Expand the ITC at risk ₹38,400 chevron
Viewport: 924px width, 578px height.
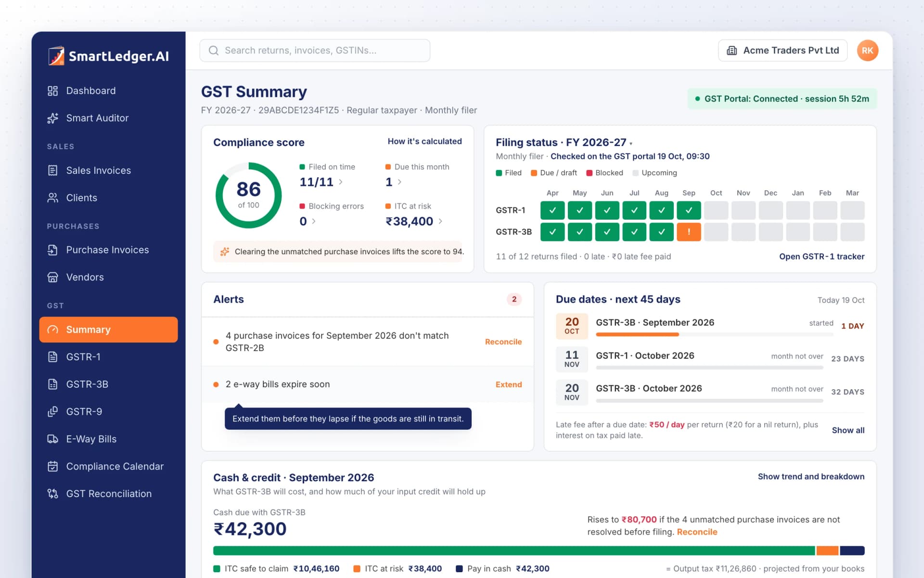pyautogui.click(x=440, y=222)
